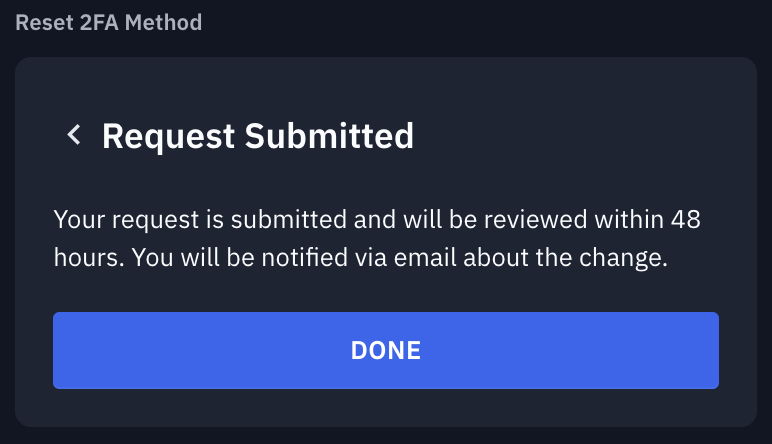The height and width of the screenshot is (444, 772).
Task: Click the Reset 2FA Method title
Action: 108,22
